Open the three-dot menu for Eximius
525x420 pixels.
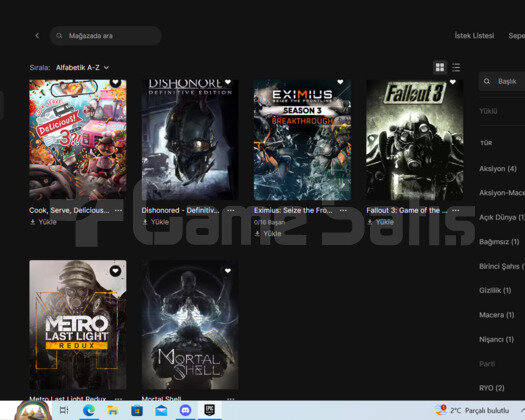click(x=343, y=210)
